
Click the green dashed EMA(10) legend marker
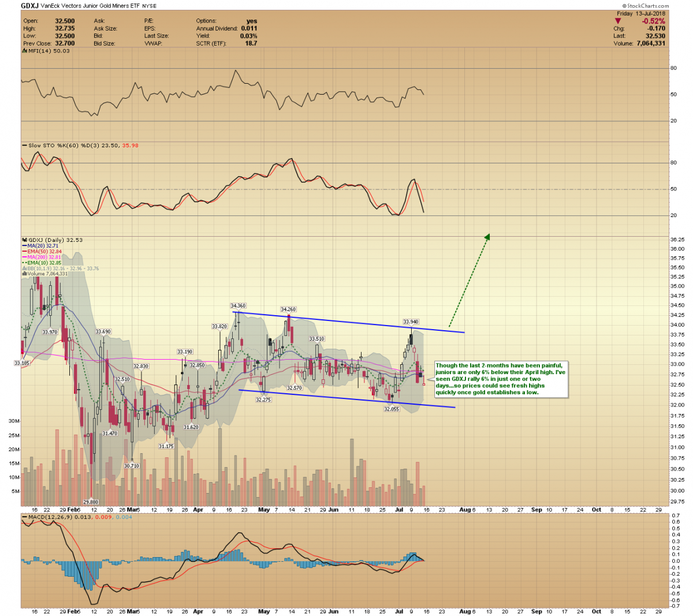tap(24, 263)
